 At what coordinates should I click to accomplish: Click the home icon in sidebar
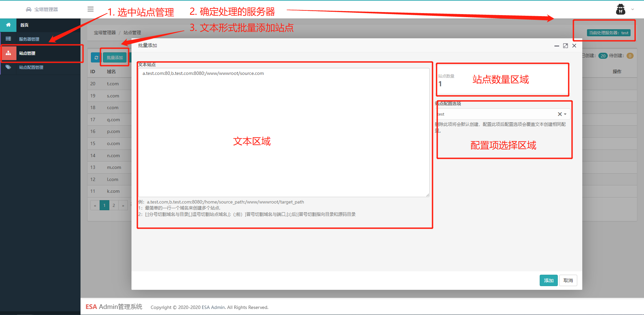coord(8,25)
